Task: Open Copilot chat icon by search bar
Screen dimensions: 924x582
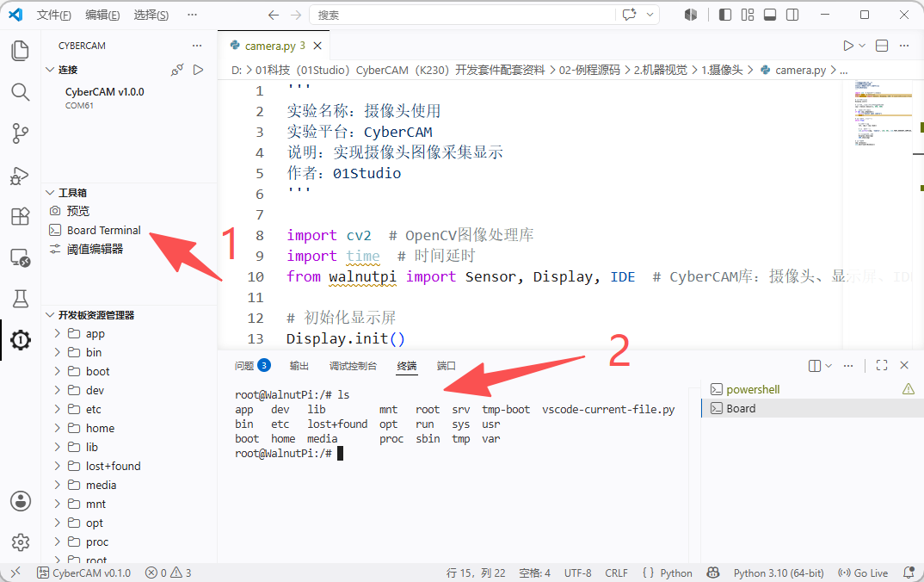Action: 630,15
